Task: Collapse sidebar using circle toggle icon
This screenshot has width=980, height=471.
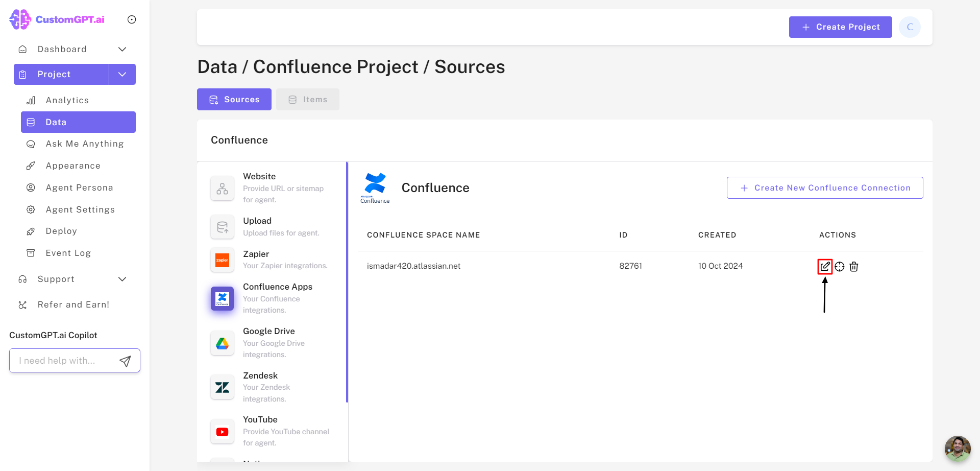Action: point(132,19)
